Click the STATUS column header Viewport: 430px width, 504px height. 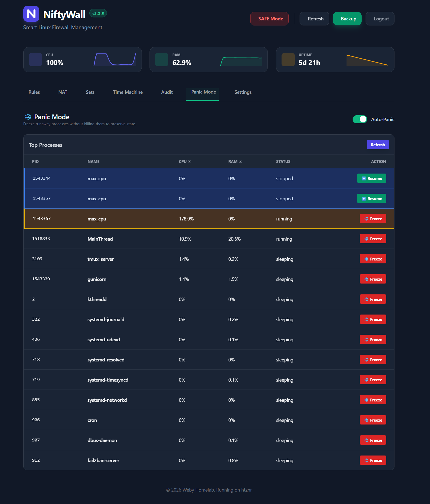pos(283,161)
